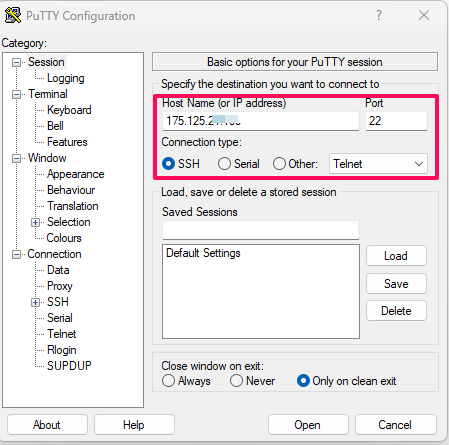
Task: Select the SSH connection type radio button
Action: [x=168, y=164]
